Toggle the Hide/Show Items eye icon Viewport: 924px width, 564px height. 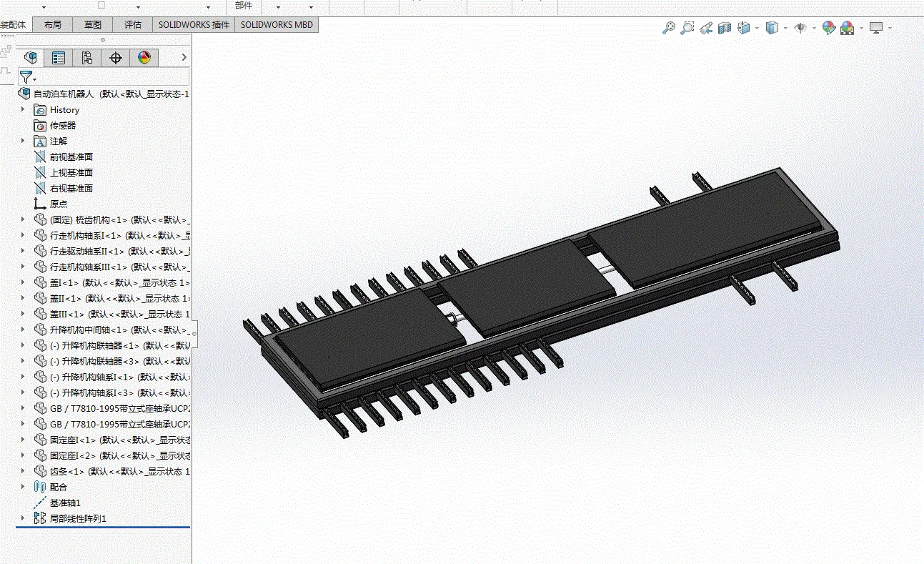point(801,28)
